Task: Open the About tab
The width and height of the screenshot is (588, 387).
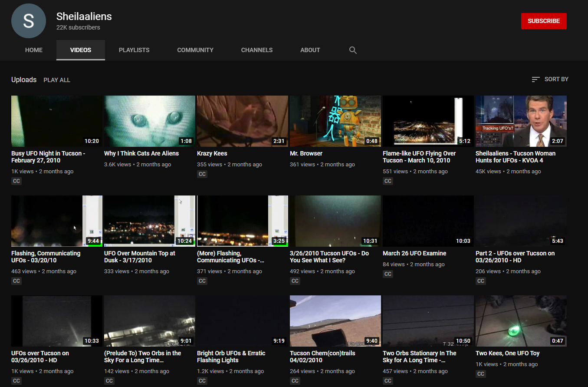Action: click(x=310, y=50)
